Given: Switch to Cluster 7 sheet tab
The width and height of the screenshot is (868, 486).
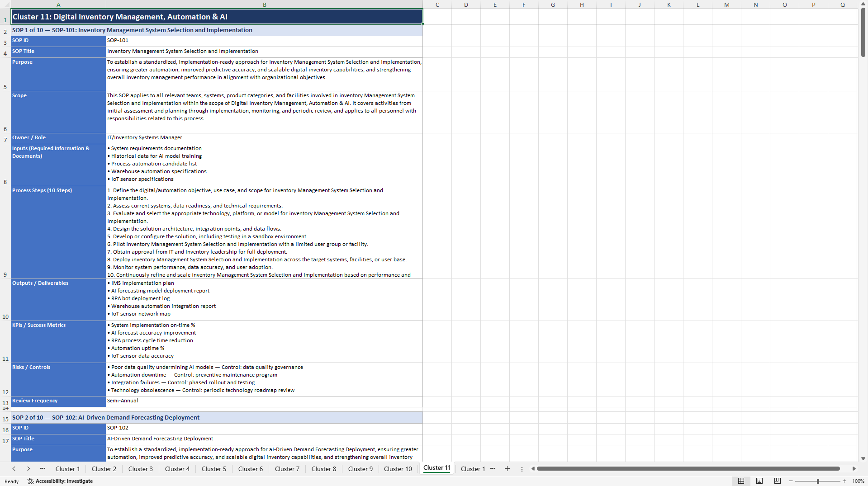Looking at the screenshot, I should [287, 469].
